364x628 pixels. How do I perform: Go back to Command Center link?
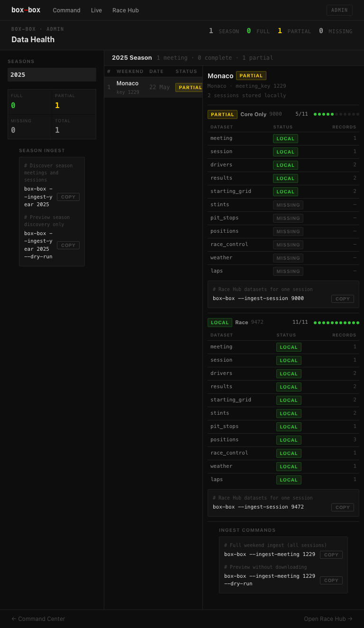pyautogui.click(x=38, y=619)
